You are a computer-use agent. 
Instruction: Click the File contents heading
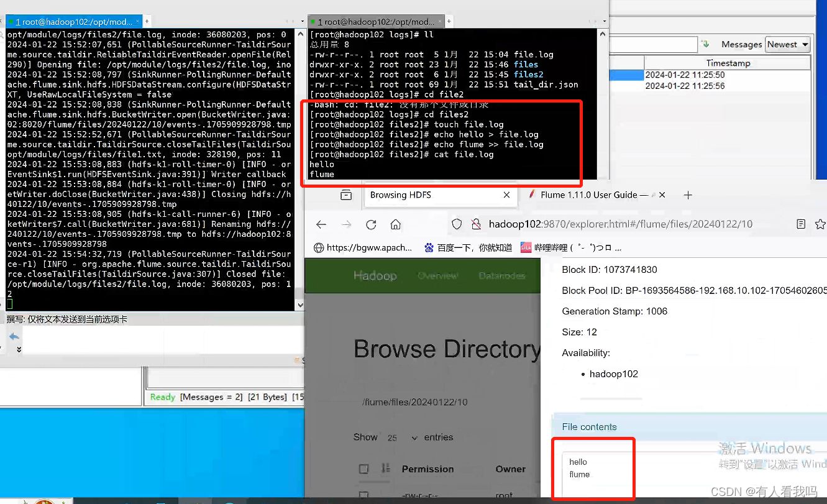coord(589,427)
